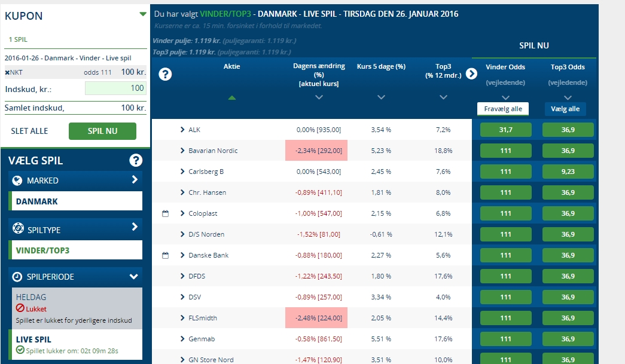Edit the Indskud amount field
The image size is (625, 364).
pyautogui.click(x=115, y=88)
